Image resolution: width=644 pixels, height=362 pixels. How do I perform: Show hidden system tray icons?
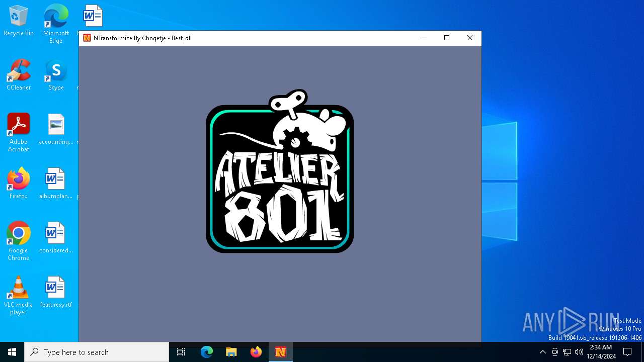(x=542, y=352)
